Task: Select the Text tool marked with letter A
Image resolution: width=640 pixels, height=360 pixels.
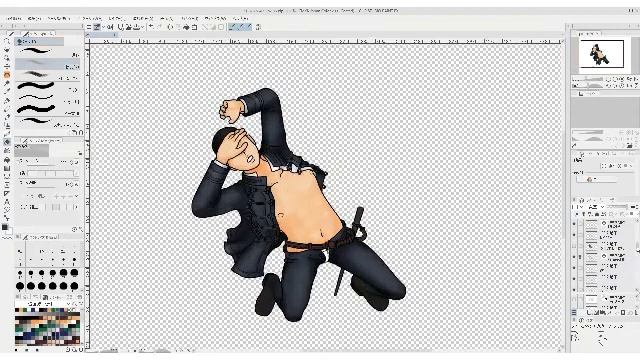Action: pyautogui.click(x=7, y=201)
